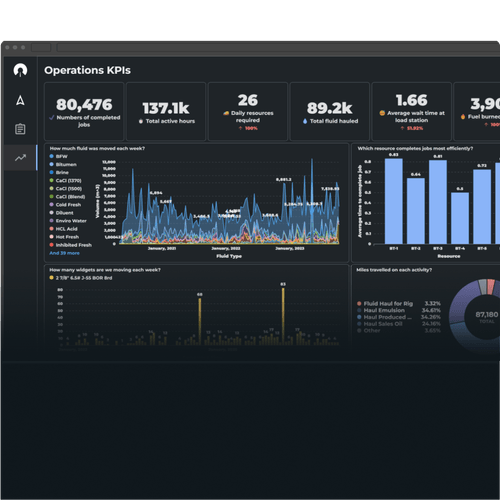500x500 pixels.
Task: Click the widgets bar labeled 68
Action: pyautogui.click(x=200, y=321)
